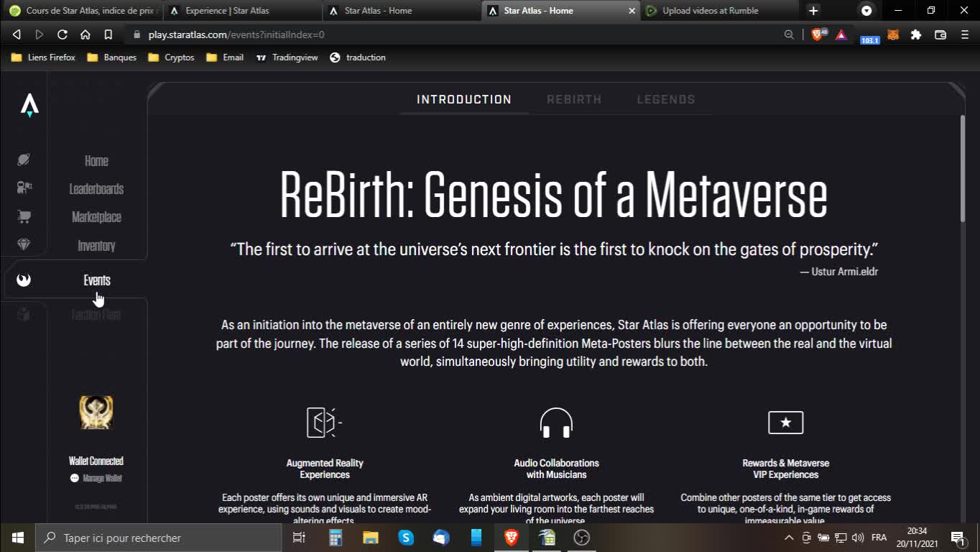
Task: Switch to the INTRODUCTION tab
Action: pos(464,99)
